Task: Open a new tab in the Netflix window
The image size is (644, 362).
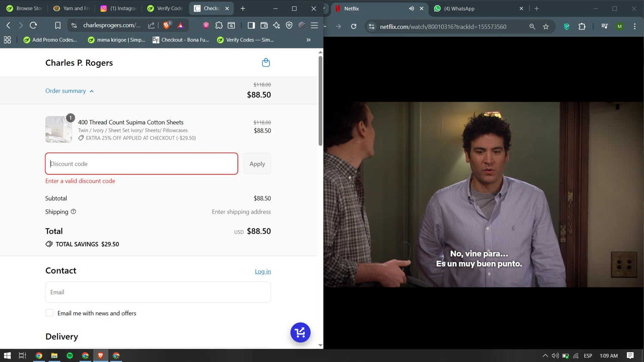Action: click(537, 9)
